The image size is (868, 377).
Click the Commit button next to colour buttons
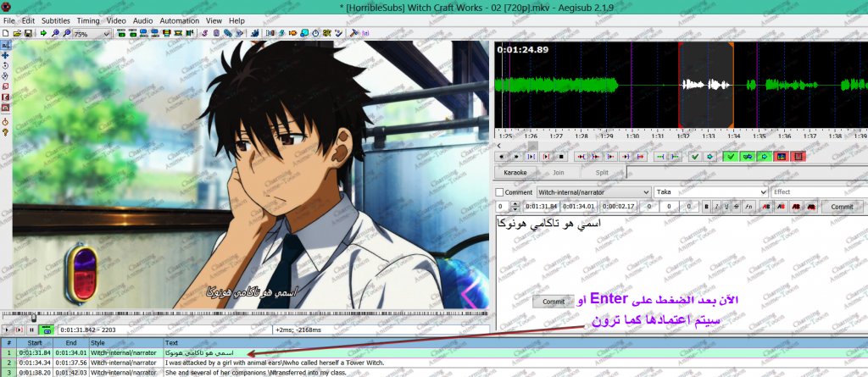[842, 206]
